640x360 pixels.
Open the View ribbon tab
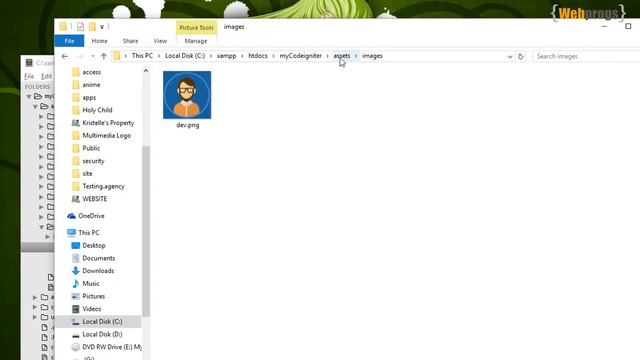tap(160, 41)
